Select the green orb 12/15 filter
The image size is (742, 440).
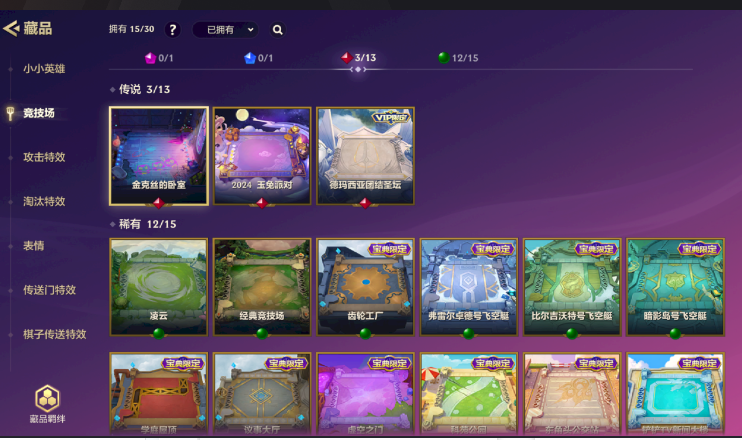[x=458, y=58]
